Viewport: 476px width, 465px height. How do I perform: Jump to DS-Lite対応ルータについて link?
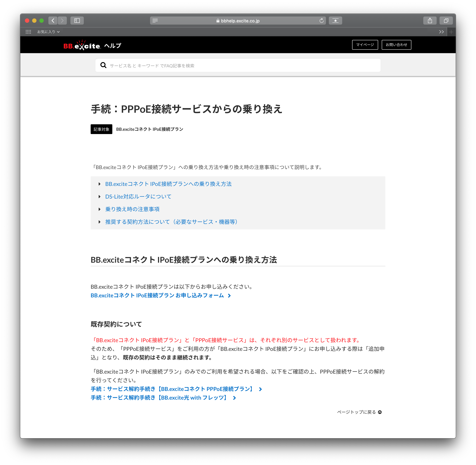pyautogui.click(x=138, y=197)
